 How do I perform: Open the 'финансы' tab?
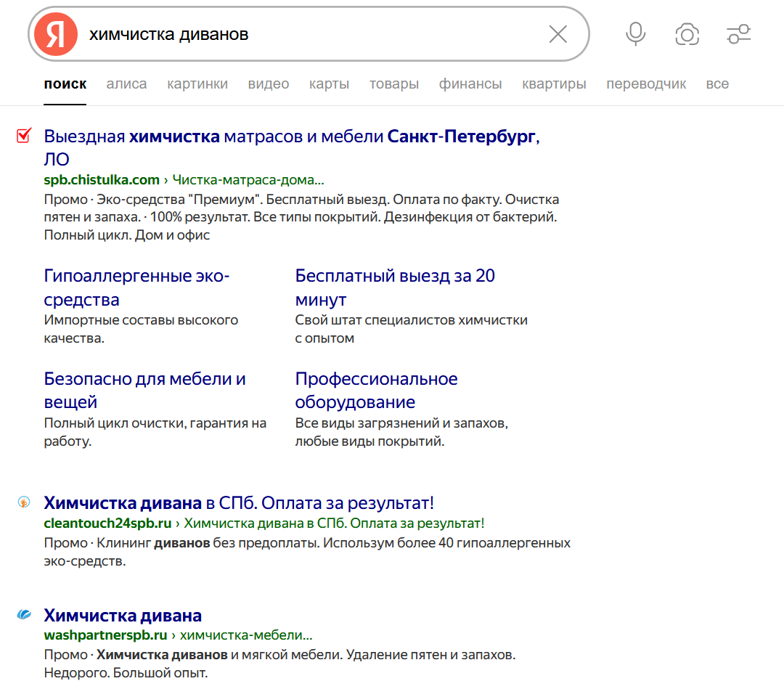point(470,83)
